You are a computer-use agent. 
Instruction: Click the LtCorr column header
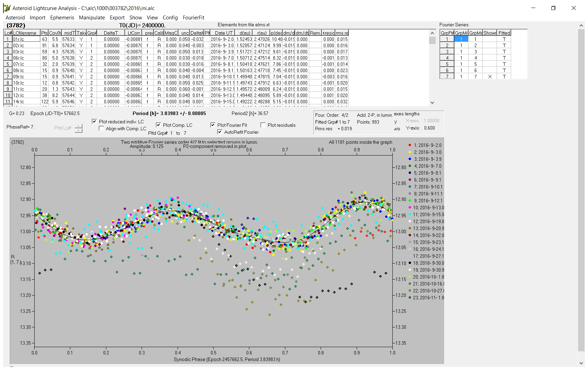(134, 33)
